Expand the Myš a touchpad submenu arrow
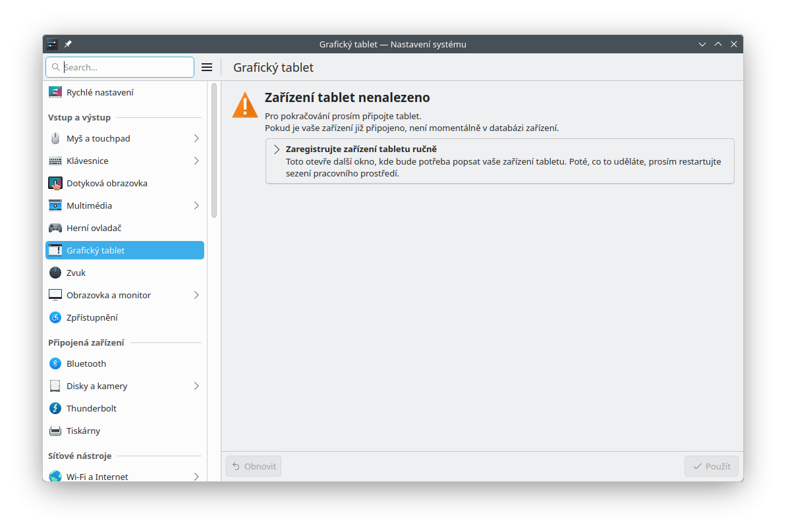The height and width of the screenshot is (532, 786). 196,138
